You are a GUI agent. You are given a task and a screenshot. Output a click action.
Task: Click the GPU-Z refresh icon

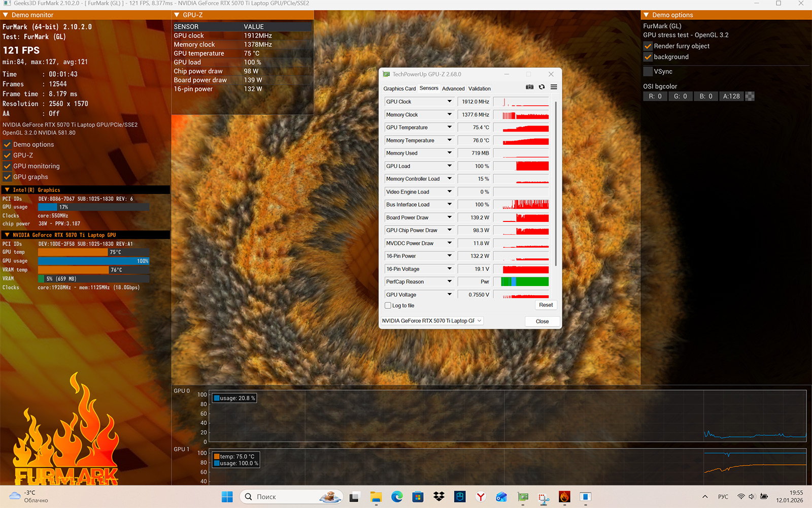[542, 87]
